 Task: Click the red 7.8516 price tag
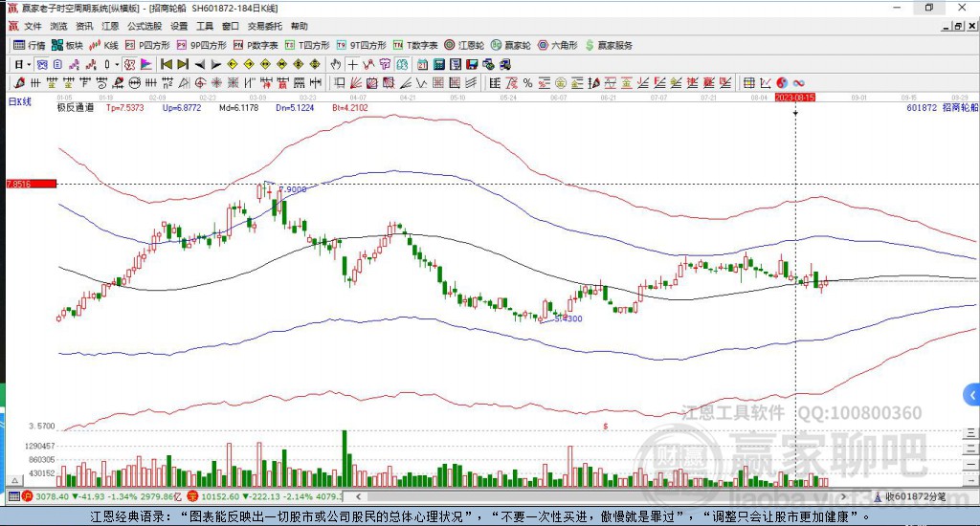[32, 184]
